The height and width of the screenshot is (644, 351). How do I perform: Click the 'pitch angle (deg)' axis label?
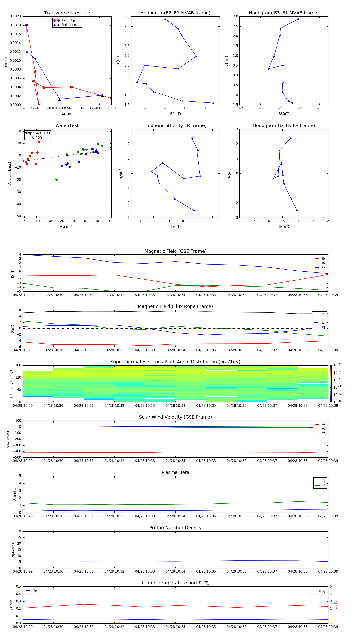(11, 384)
